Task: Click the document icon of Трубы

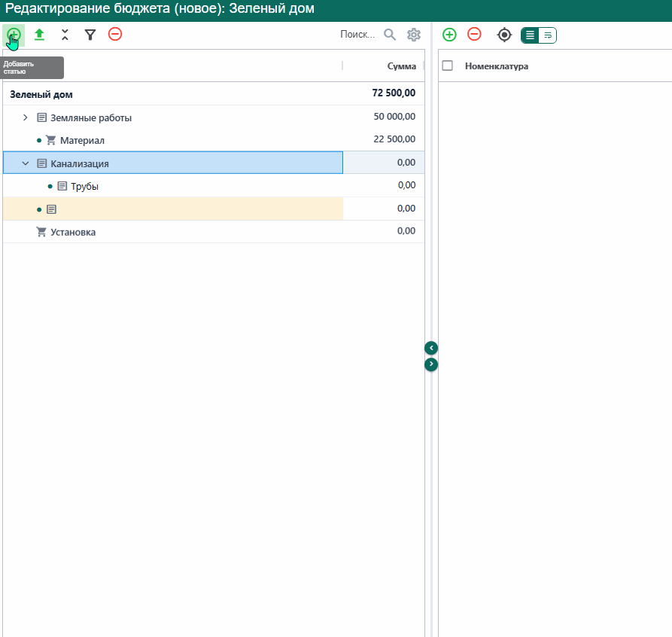Action: coord(62,186)
